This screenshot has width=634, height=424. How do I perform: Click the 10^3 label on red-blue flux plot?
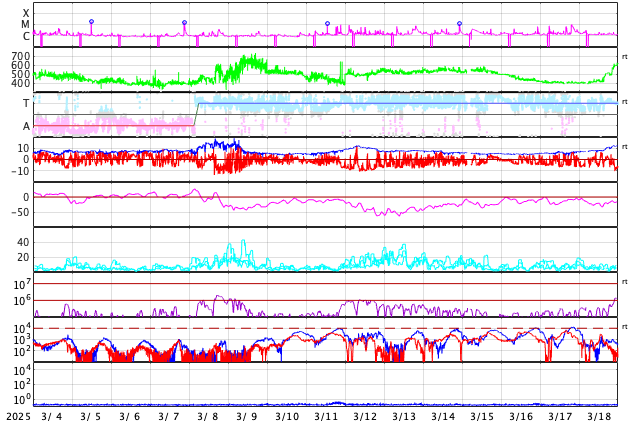(22, 340)
